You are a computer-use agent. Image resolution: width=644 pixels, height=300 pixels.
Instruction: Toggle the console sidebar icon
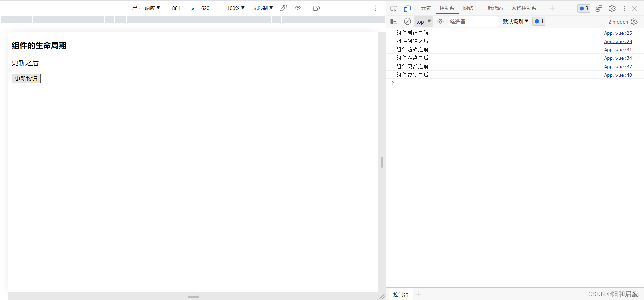394,22
